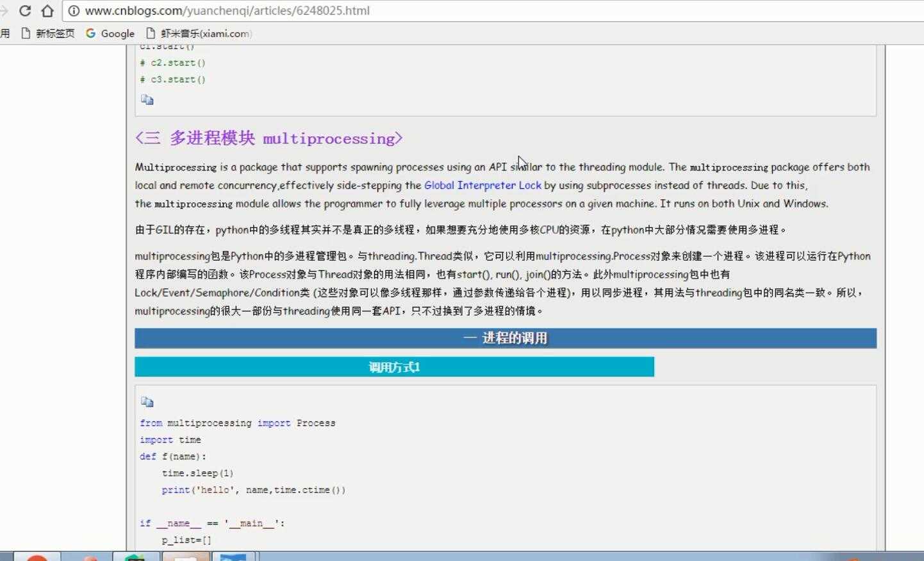Click code line 'p_list=[]'
The height and width of the screenshot is (561, 924).
coord(186,540)
